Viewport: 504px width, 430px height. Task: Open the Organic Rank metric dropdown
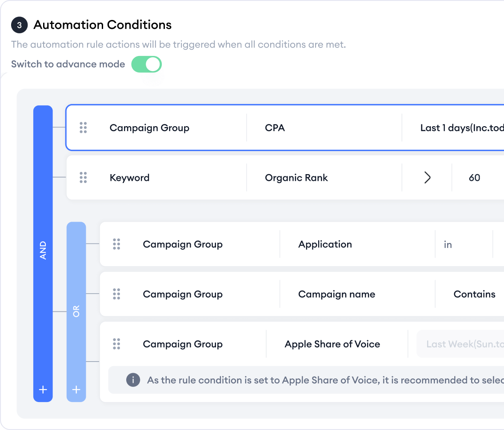coord(324,178)
